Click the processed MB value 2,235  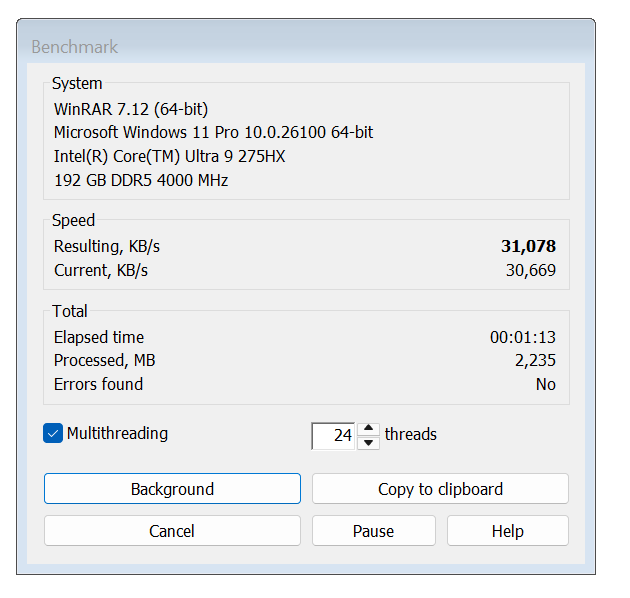pos(536,360)
